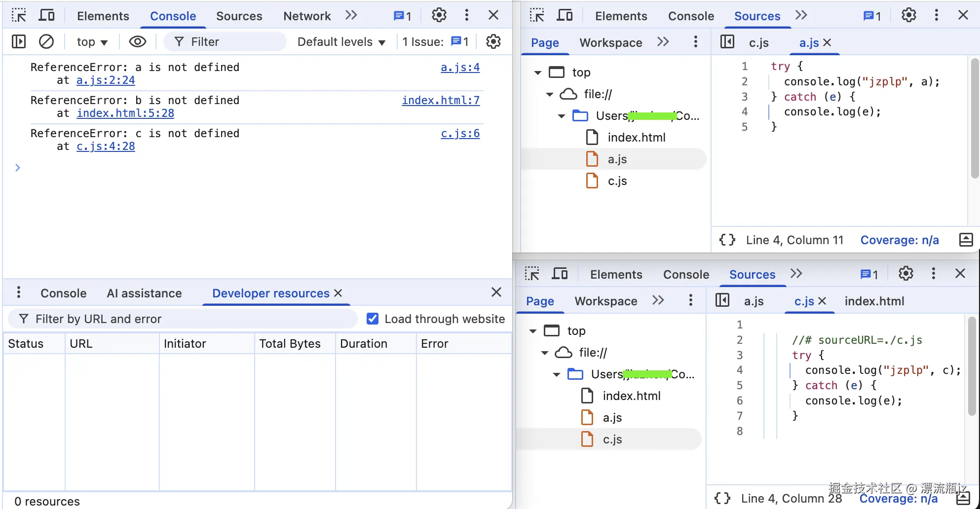The height and width of the screenshot is (509, 980).
Task: Open the Workspace tab in Sources
Action: tap(610, 42)
